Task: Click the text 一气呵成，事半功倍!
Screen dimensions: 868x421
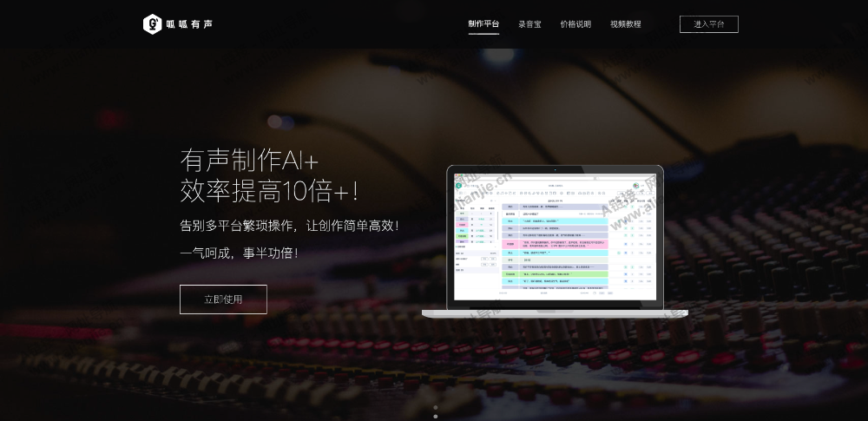Action: click(x=240, y=253)
